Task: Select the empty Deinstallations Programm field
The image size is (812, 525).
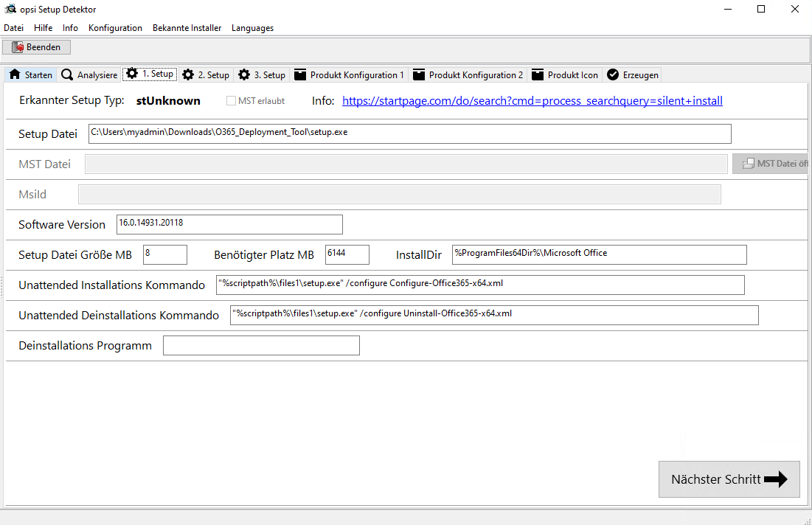Action: tap(261, 346)
